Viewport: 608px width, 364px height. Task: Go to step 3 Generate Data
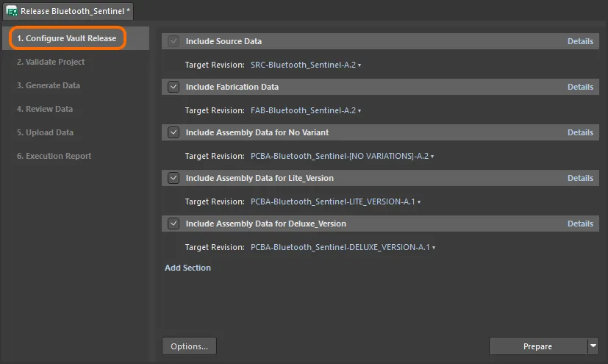pyautogui.click(x=48, y=85)
